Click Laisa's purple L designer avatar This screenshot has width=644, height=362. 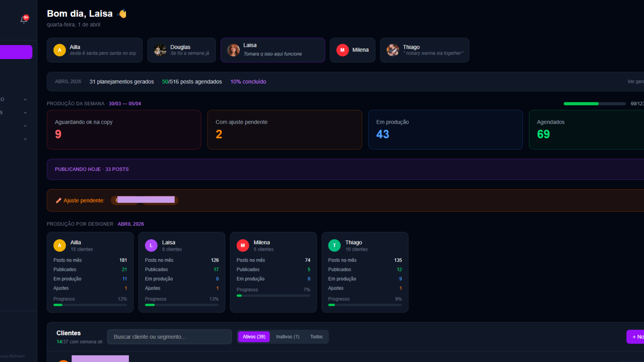151,245
